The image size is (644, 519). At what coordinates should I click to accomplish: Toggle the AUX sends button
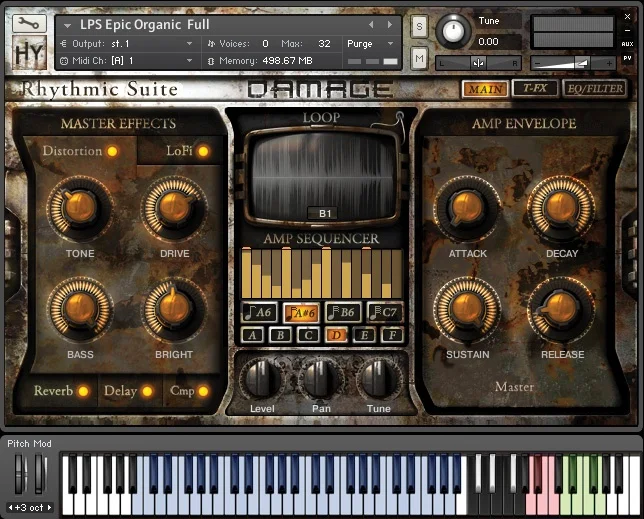pyautogui.click(x=627, y=44)
